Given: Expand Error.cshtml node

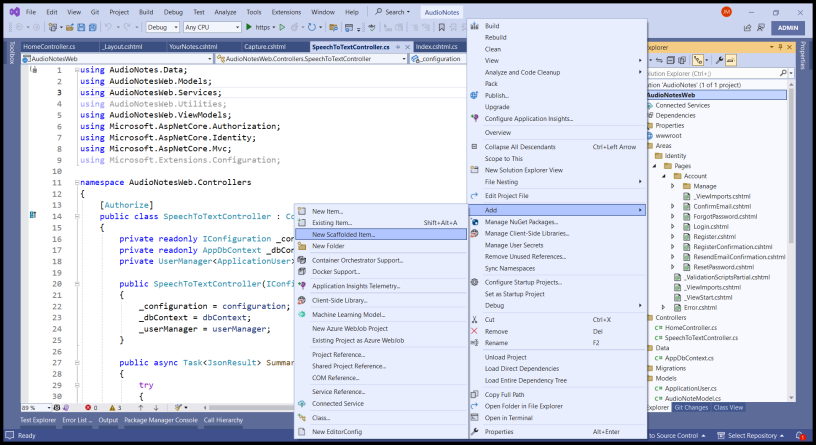Looking at the screenshot, I should 663,307.
